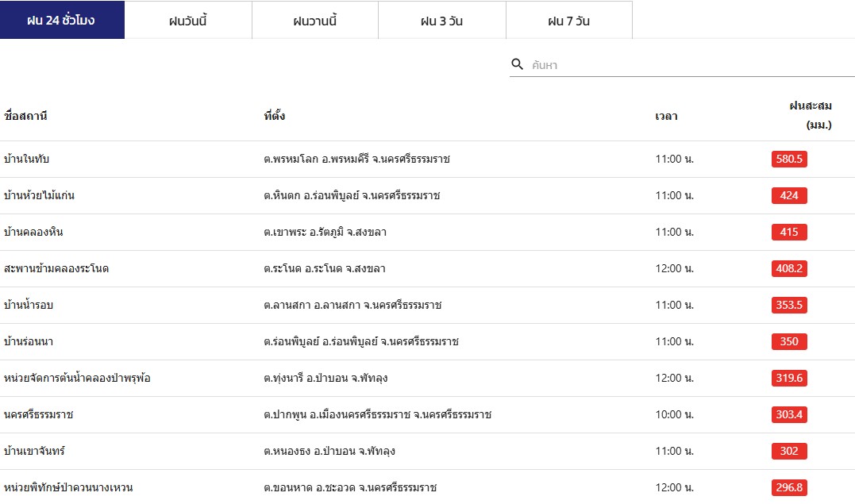Choose the นครศรีธรรมราช station entry

coord(39,414)
